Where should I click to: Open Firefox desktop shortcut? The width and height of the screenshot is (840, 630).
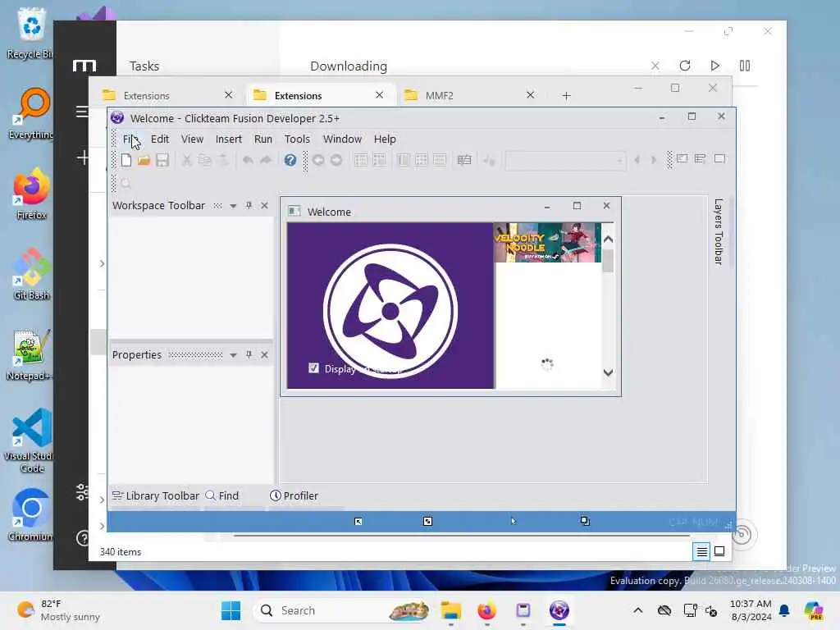31,194
